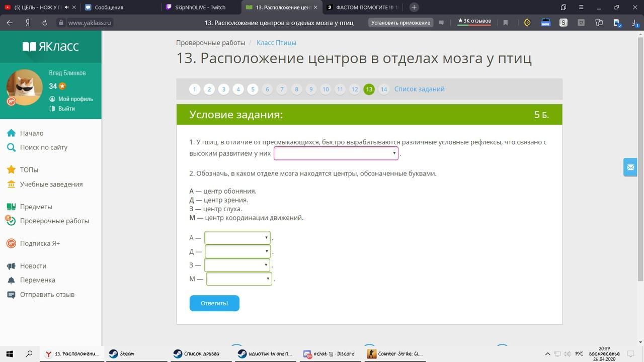Open the Проверочные работы breadcrumb link
Image resolution: width=644 pixels, height=362 pixels.
coord(210,43)
